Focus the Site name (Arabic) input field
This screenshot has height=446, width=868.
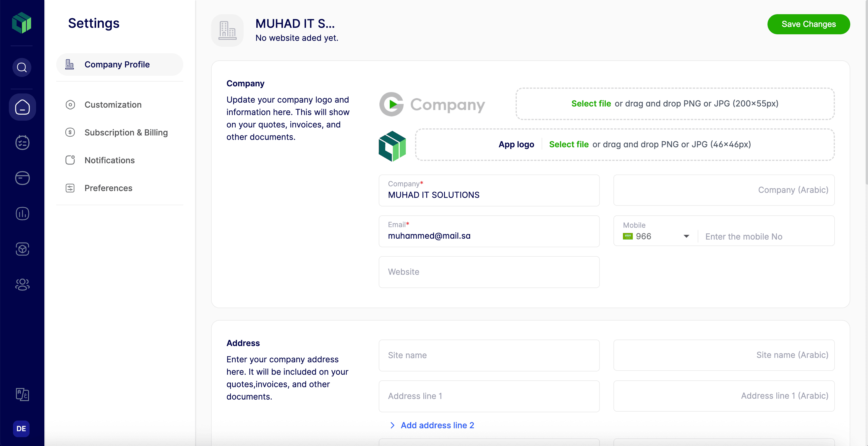tap(724, 355)
